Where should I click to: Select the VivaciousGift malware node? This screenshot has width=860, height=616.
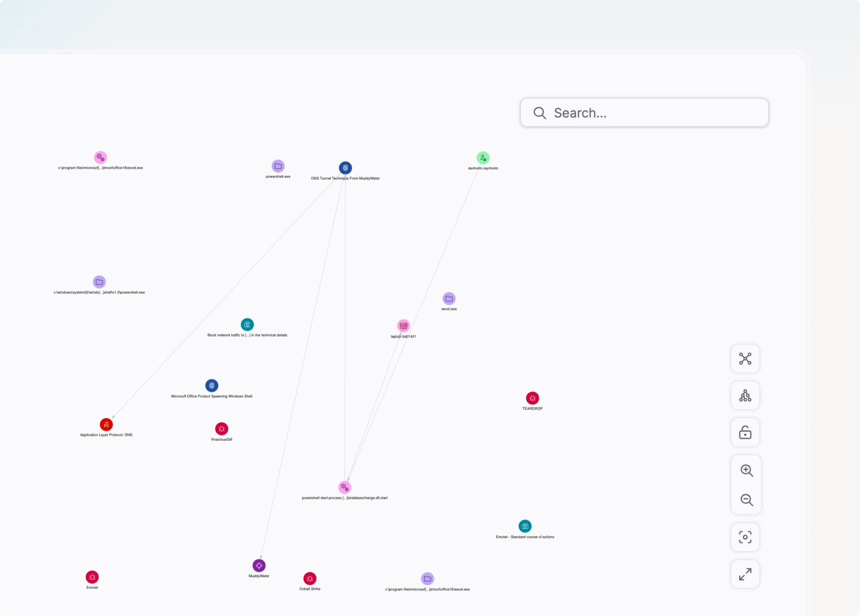coord(222,429)
